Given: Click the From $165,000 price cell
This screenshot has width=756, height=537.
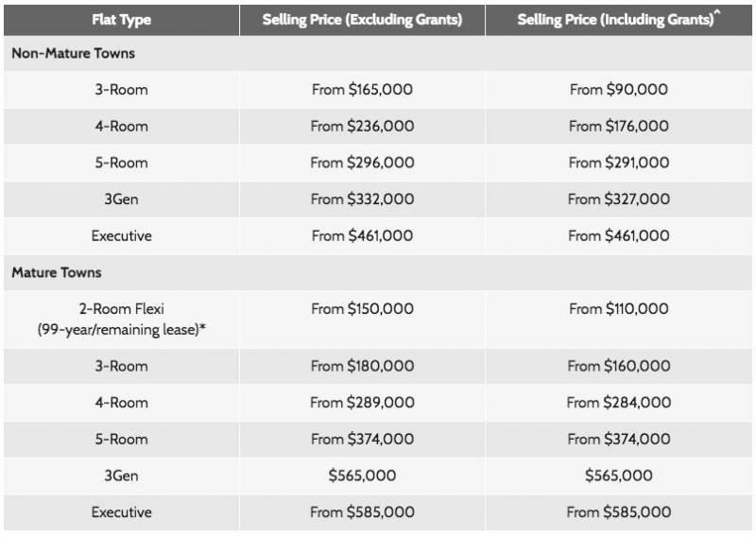Looking at the screenshot, I should click(x=362, y=90).
